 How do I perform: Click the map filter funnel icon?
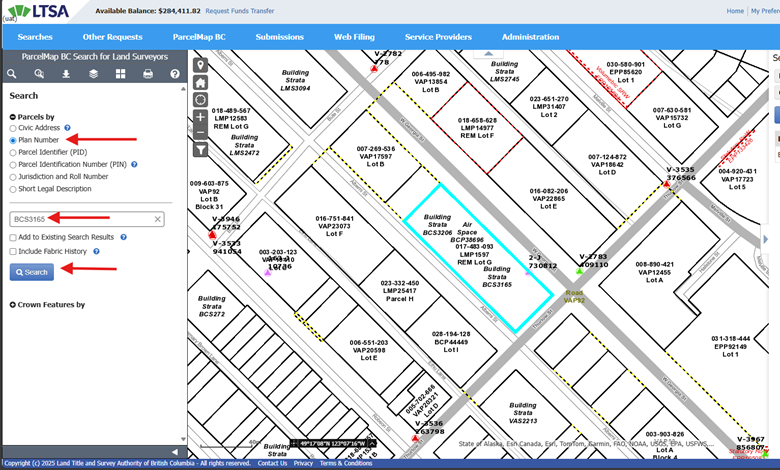tap(201, 150)
